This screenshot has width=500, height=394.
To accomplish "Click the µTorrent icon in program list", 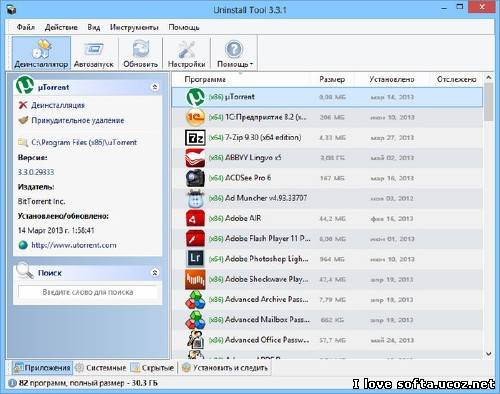I will 195,97.
